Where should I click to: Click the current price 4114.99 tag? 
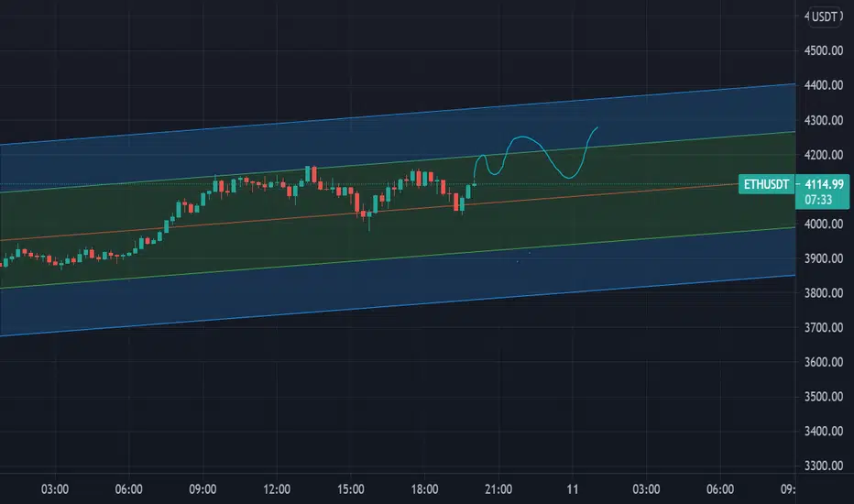[x=824, y=184]
